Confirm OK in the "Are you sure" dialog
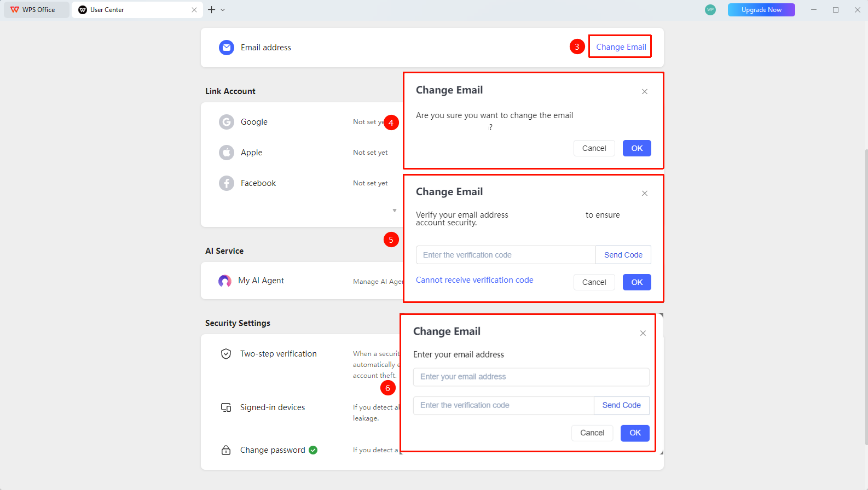The height and width of the screenshot is (490, 868). [x=637, y=148]
